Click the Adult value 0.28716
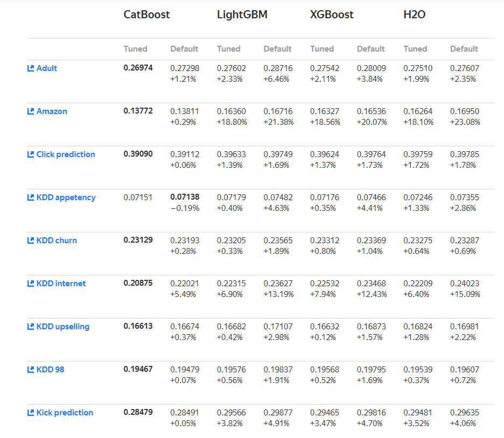This screenshot has height=438, width=504. tap(278, 68)
